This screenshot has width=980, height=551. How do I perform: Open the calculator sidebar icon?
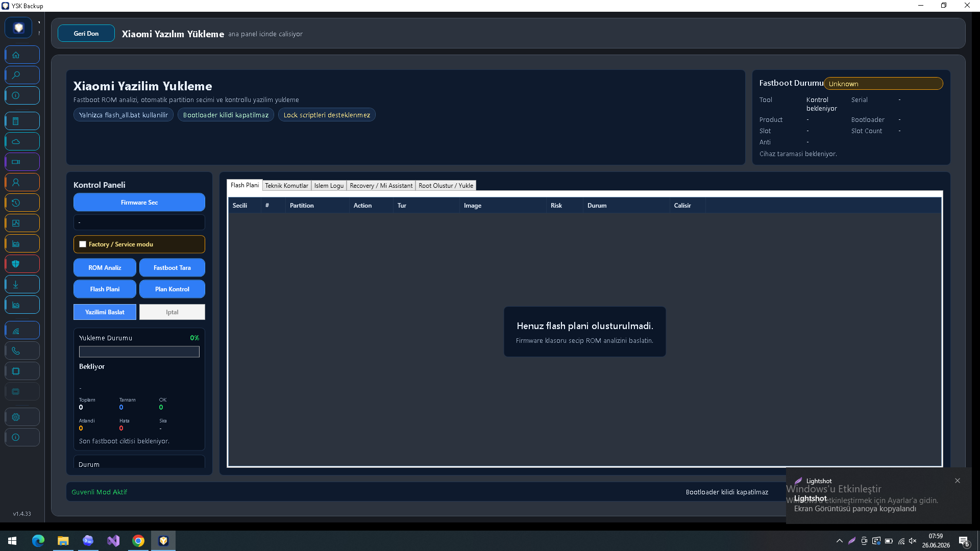pyautogui.click(x=22, y=121)
